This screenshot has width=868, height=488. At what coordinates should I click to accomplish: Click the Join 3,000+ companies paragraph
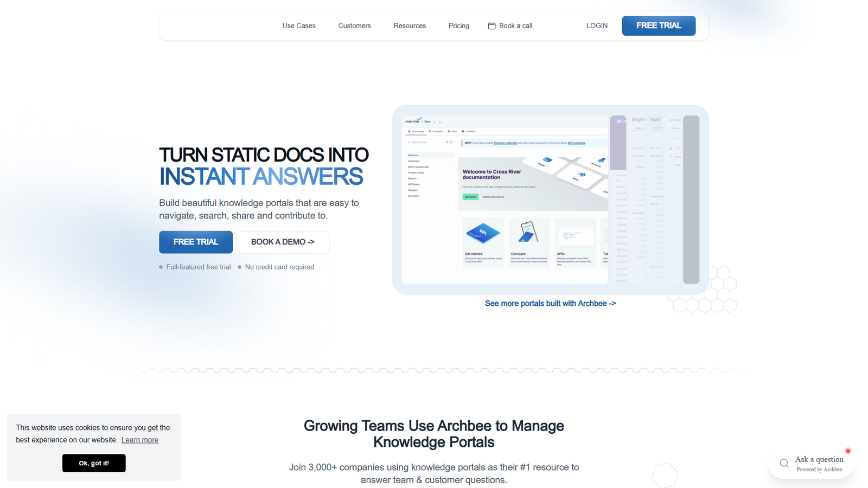434,473
